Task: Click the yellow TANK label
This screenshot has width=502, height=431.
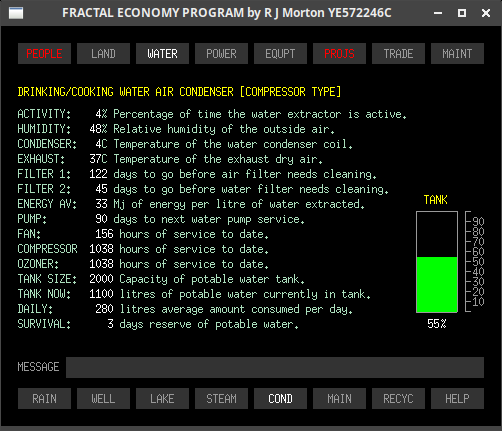Action: tap(436, 200)
